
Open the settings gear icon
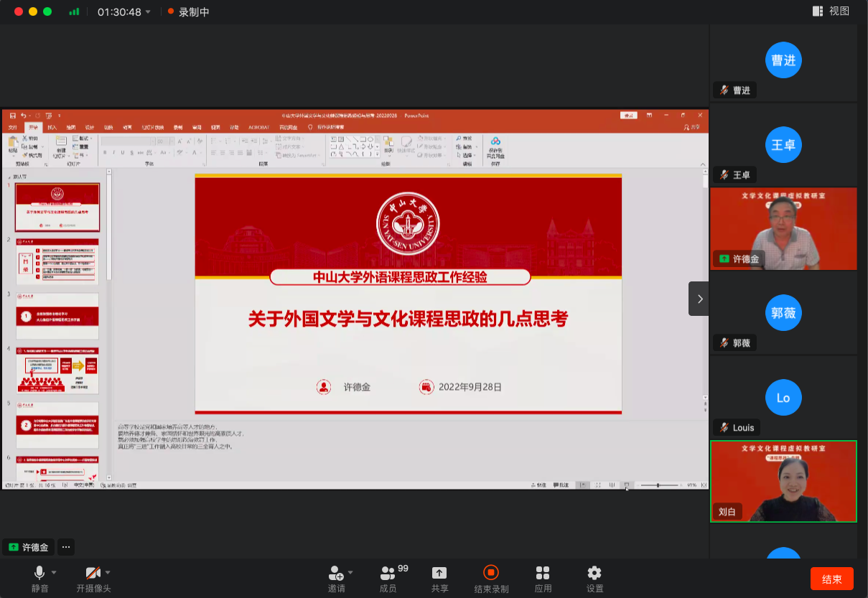pos(594,573)
